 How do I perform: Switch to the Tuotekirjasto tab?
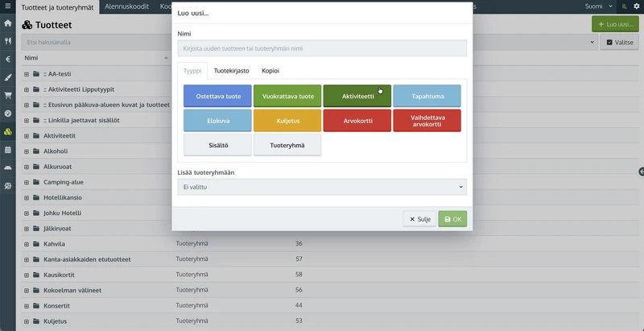231,71
